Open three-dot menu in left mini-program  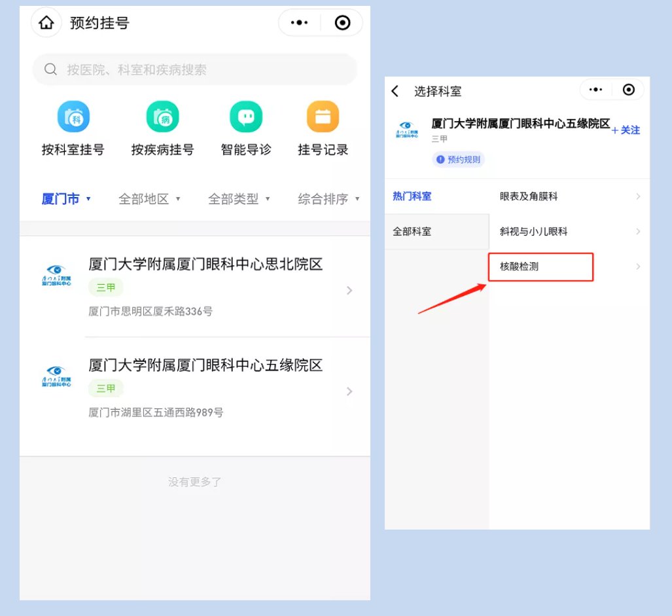300,23
